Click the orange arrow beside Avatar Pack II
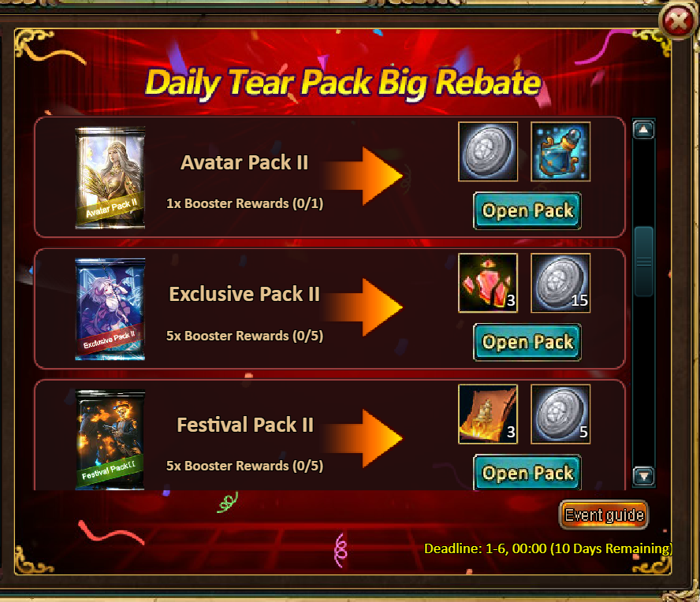 pos(363,176)
